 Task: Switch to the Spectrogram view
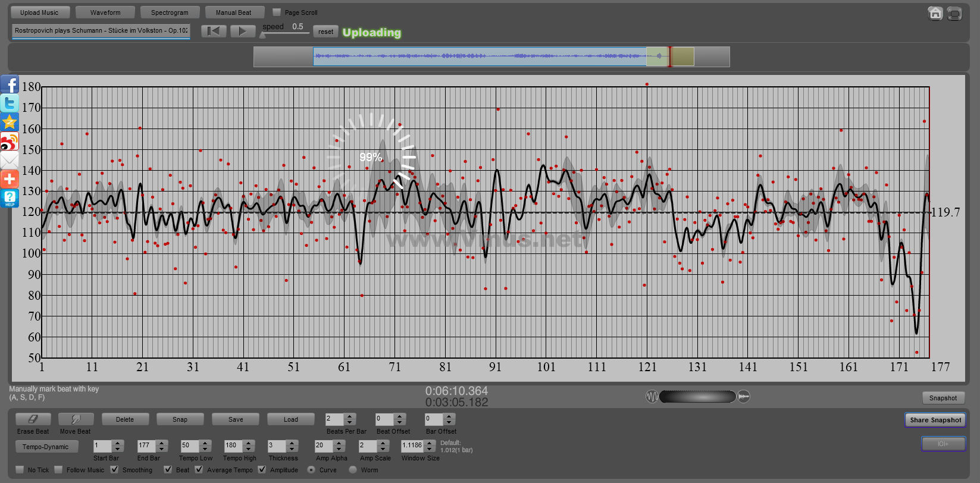[170, 12]
